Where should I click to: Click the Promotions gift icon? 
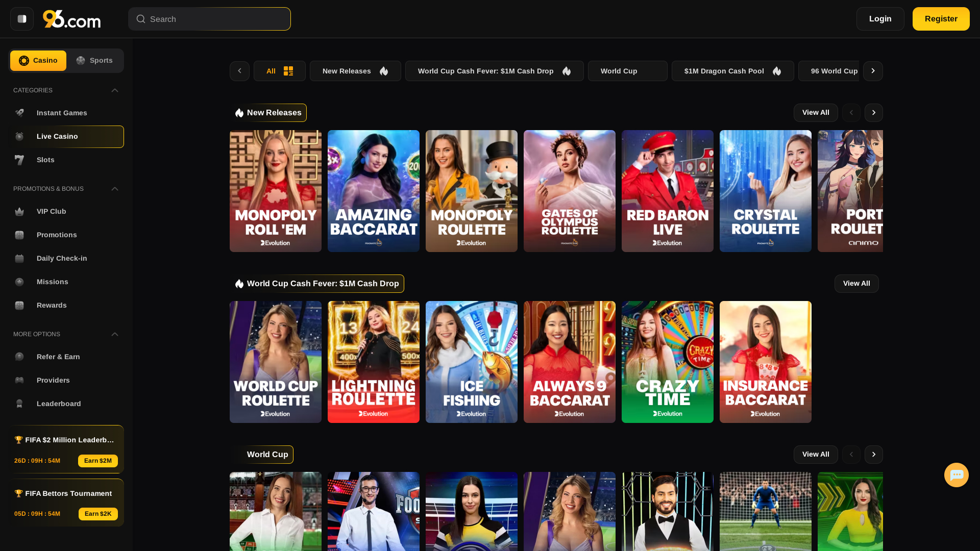tap(19, 235)
